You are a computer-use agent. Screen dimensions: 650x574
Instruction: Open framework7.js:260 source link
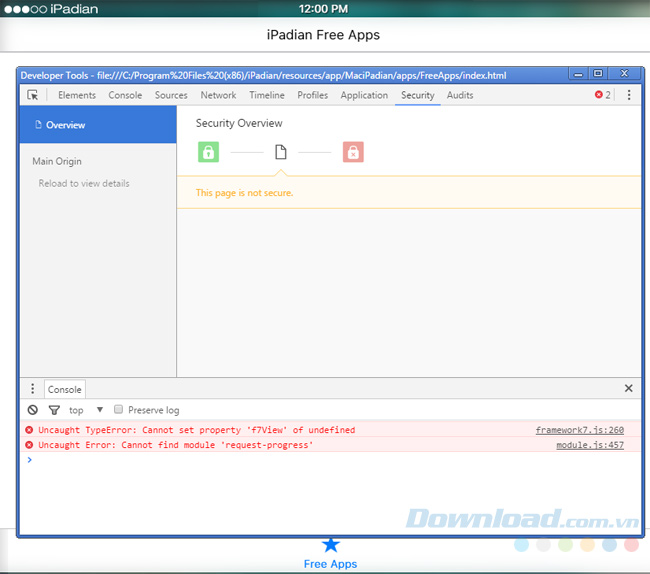click(580, 430)
